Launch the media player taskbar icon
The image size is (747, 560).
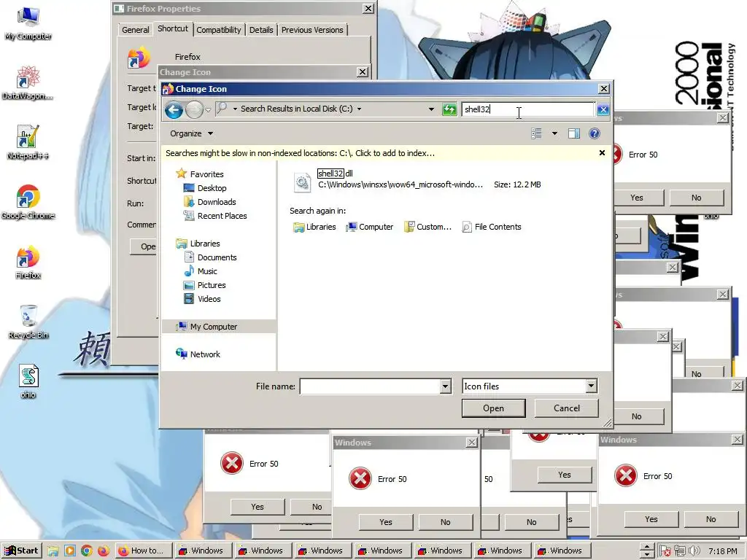click(69, 551)
